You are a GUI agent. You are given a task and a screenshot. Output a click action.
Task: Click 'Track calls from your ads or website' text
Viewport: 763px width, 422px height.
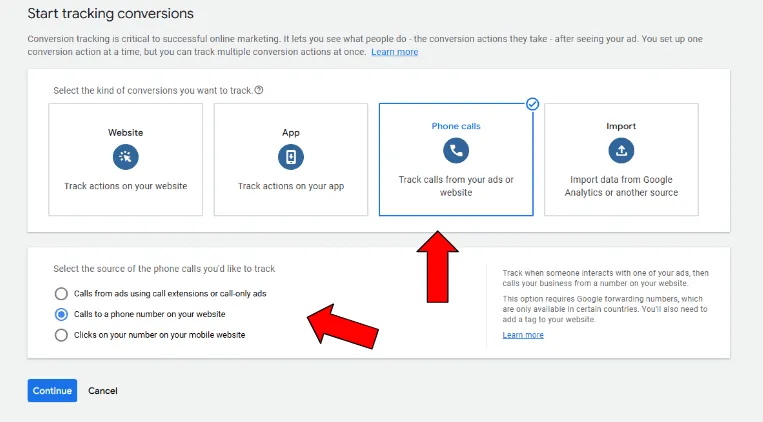pos(456,186)
